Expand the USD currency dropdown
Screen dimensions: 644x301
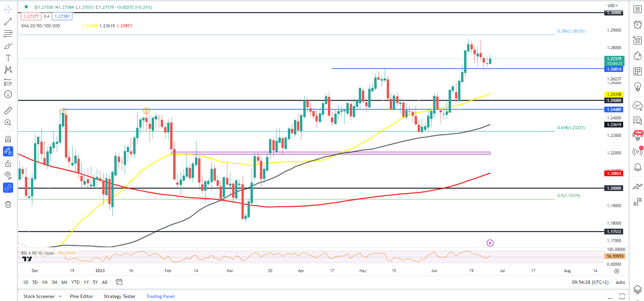613,5
